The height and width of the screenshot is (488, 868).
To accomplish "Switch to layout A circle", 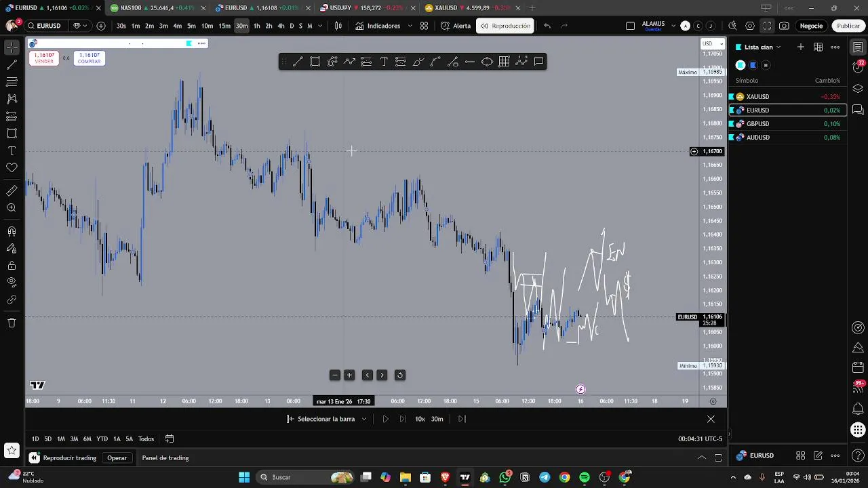I will 685,26.
